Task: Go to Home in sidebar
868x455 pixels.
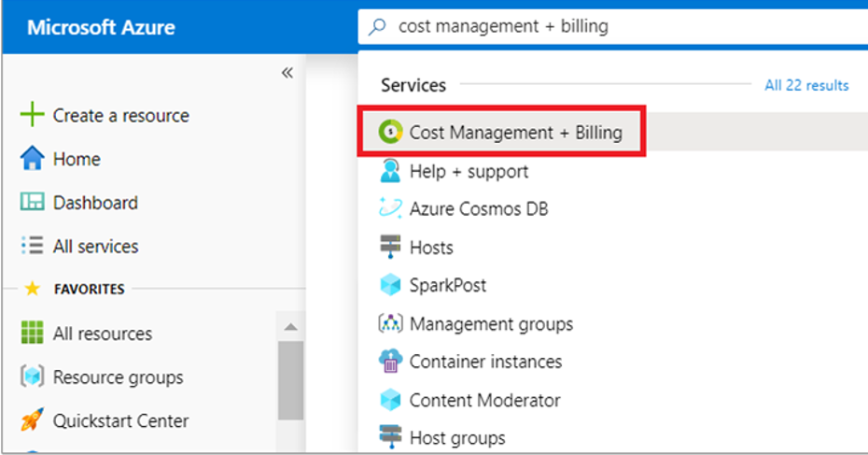Action: click(76, 160)
